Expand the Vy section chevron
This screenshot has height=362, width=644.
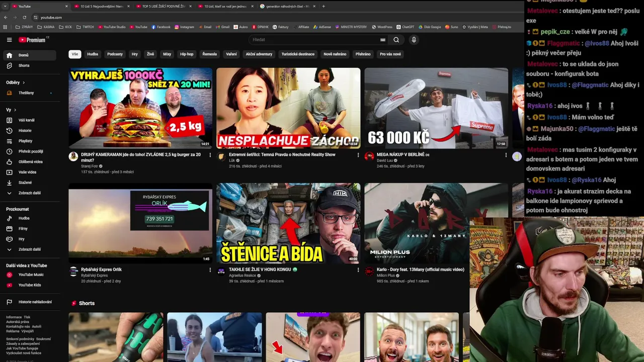tap(15, 110)
